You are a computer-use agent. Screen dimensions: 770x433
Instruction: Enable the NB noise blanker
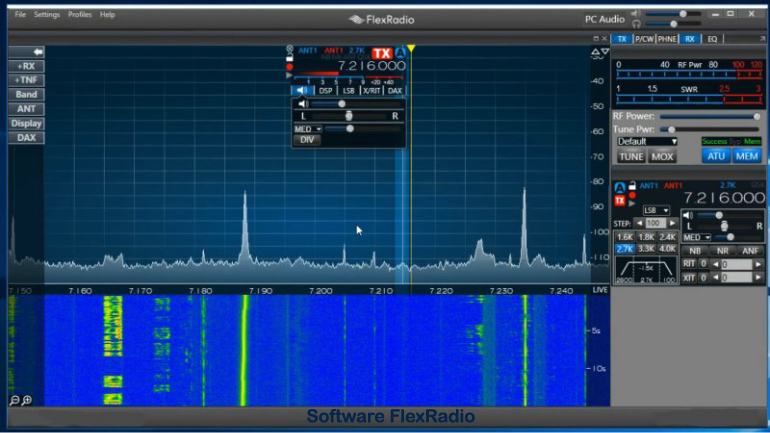[695, 251]
